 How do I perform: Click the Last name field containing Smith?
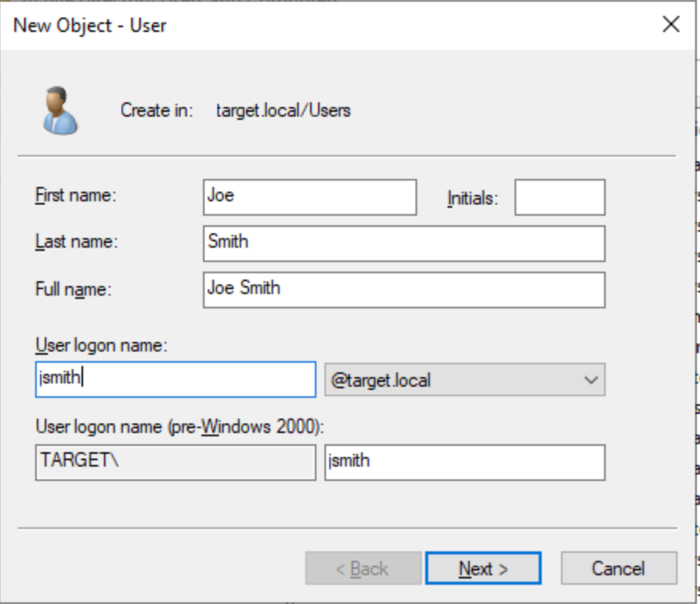coord(404,244)
